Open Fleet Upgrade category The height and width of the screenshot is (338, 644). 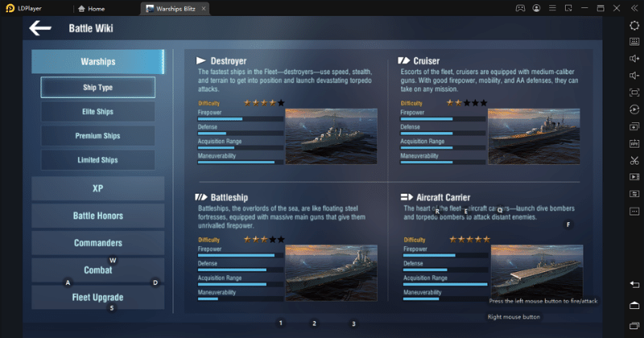pyautogui.click(x=97, y=297)
